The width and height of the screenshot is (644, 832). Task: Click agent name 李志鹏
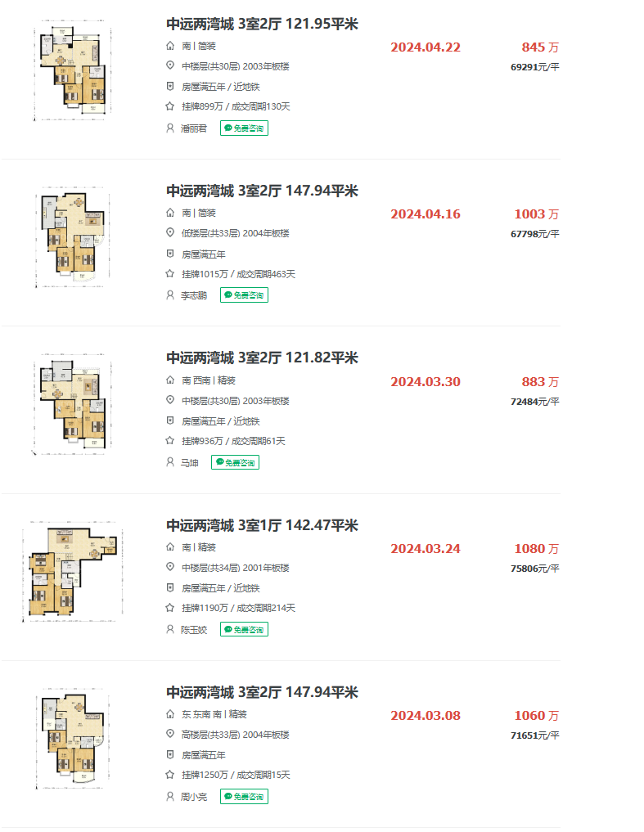[194, 295]
